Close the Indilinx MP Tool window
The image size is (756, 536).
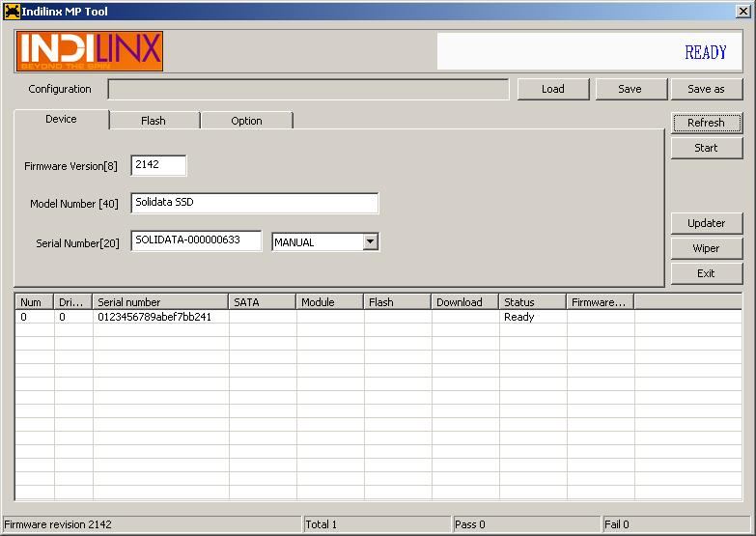pos(743,11)
